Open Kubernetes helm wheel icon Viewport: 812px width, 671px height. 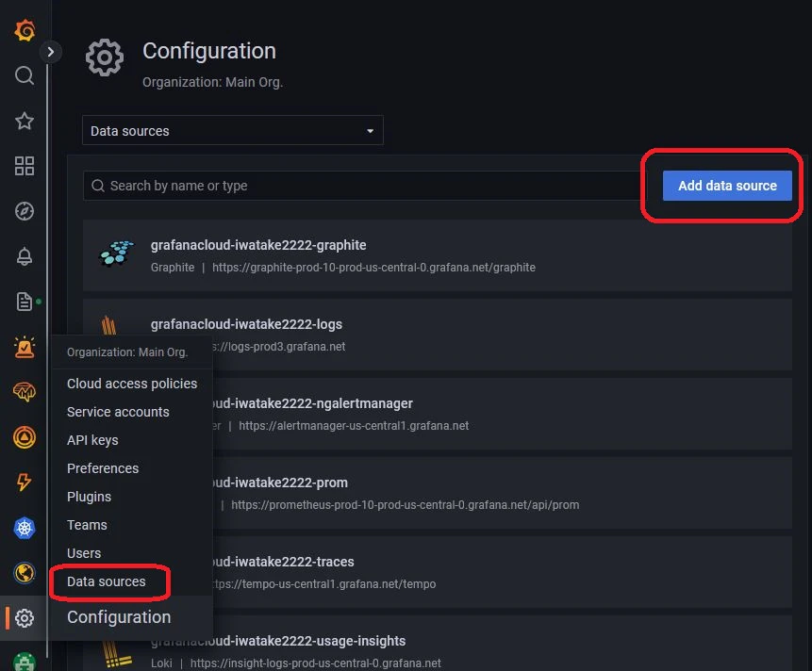tap(25, 528)
